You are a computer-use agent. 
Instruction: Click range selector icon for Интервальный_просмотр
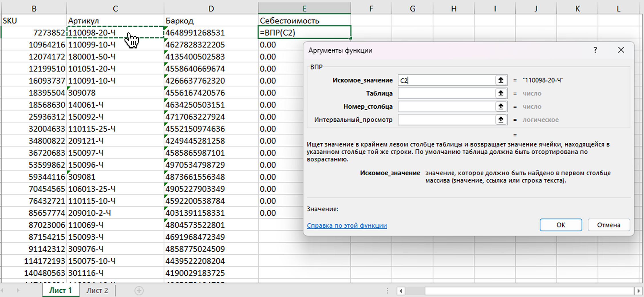coord(501,120)
